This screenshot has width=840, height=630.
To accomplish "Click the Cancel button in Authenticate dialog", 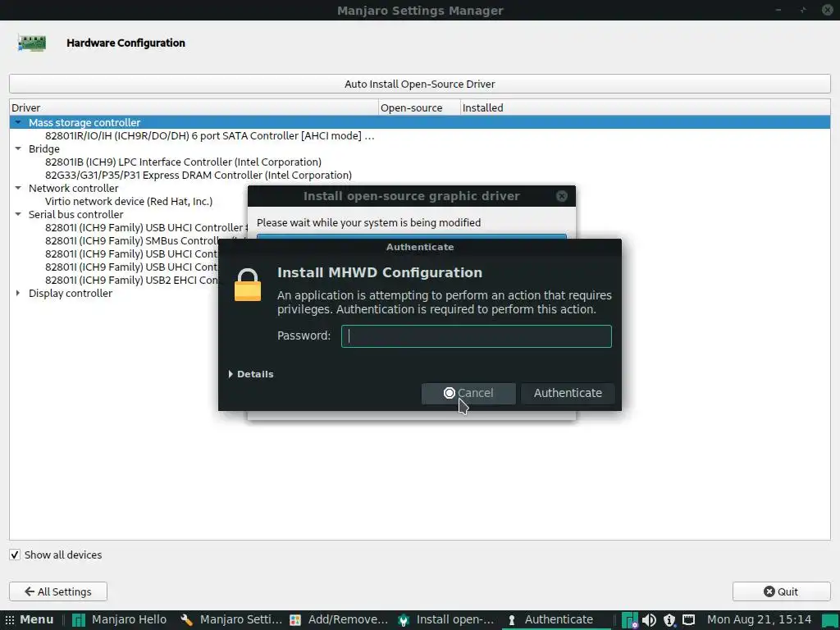I will pyautogui.click(x=468, y=393).
